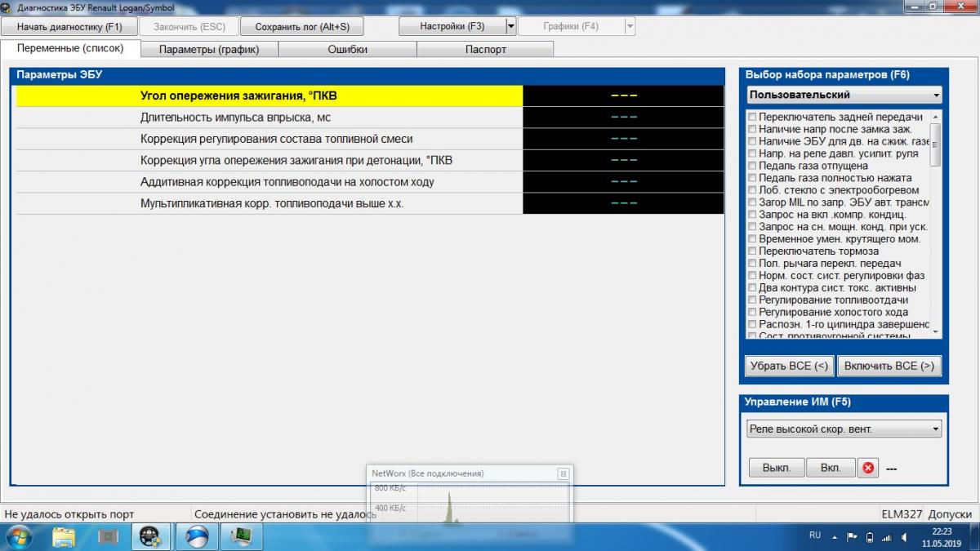Viewport: 980px width, 551px height.
Task: Open the Ошибки tab
Action: click(347, 49)
